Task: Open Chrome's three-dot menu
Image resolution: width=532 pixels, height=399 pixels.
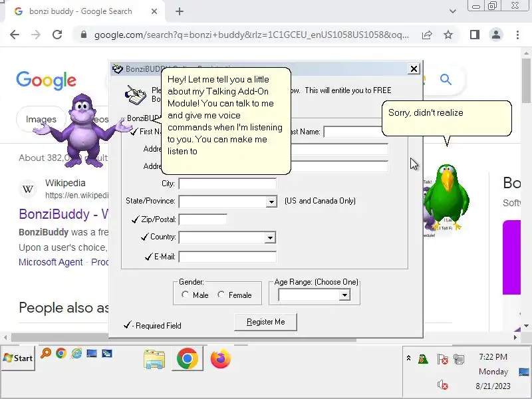Action: point(517,35)
